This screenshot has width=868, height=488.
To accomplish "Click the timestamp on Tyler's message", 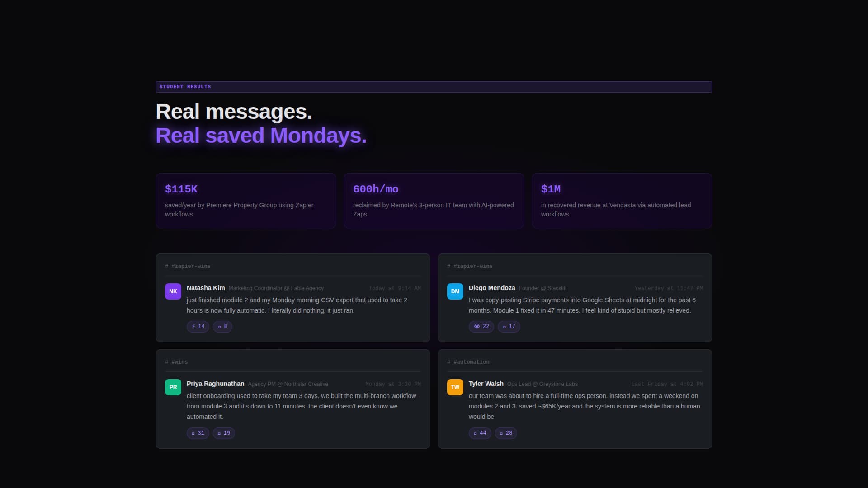I will 666,384.
